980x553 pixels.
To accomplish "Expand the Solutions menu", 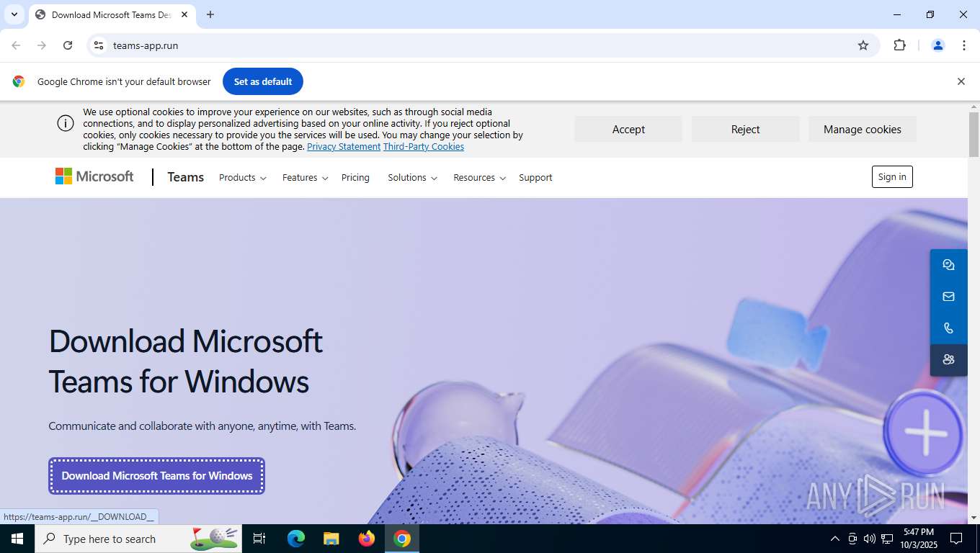I will point(413,178).
